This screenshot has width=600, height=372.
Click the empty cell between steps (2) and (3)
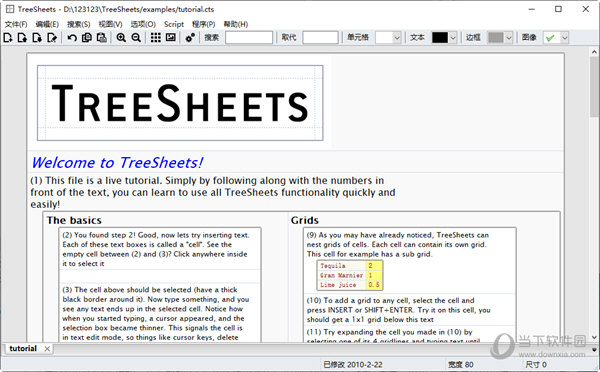(x=160, y=276)
